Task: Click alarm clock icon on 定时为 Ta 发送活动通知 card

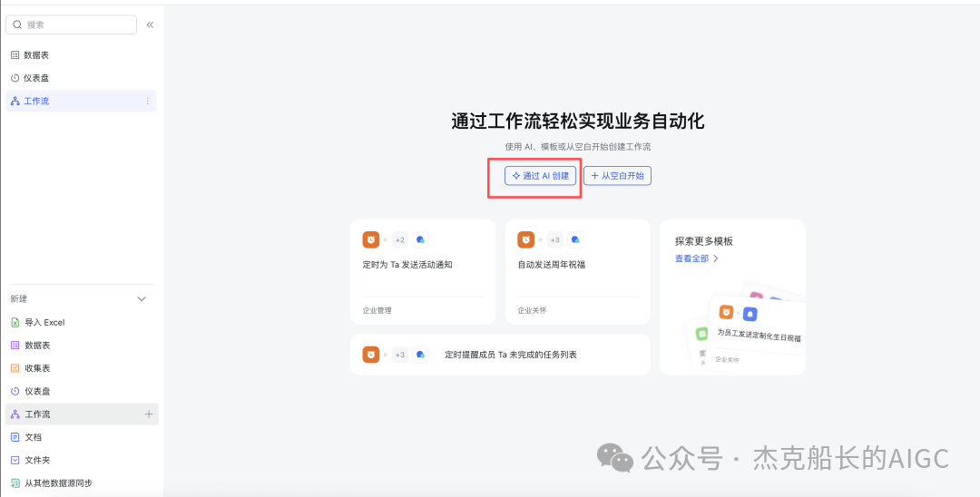Action: click(x=370, y=239)
